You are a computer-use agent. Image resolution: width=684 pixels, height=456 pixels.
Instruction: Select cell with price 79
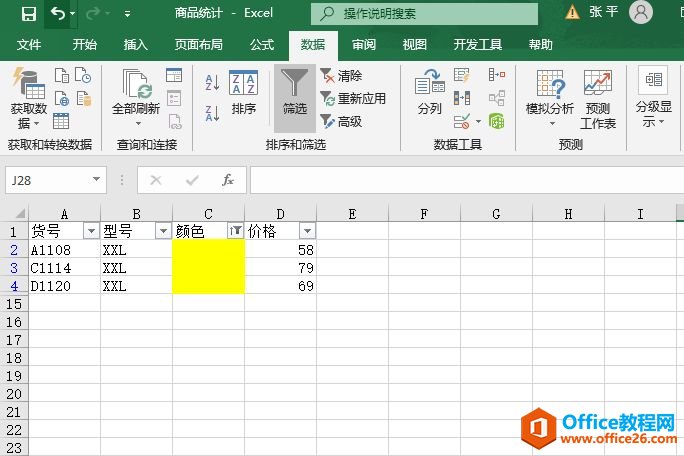pyautogui.click(x=280, y=267)
